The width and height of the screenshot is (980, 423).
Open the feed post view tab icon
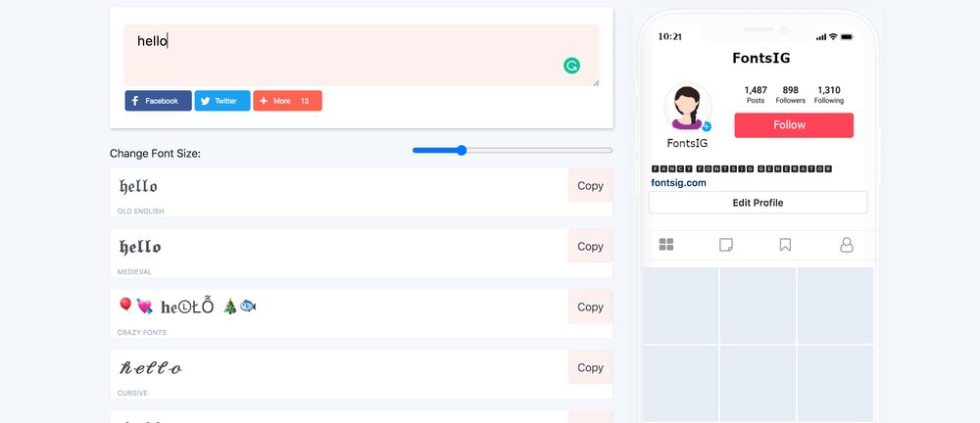[725, 245]
